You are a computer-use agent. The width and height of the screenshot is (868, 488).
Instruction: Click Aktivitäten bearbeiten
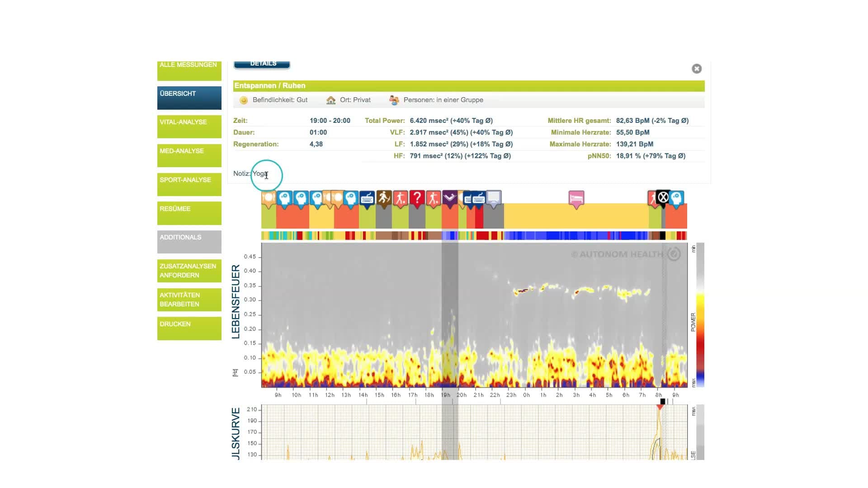point(189,300)
